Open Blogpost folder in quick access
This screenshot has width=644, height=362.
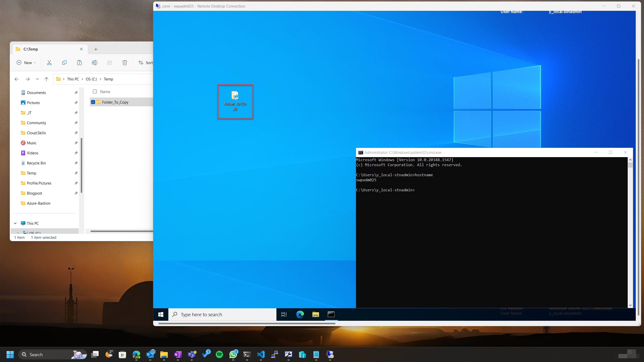tap(34, 193)
